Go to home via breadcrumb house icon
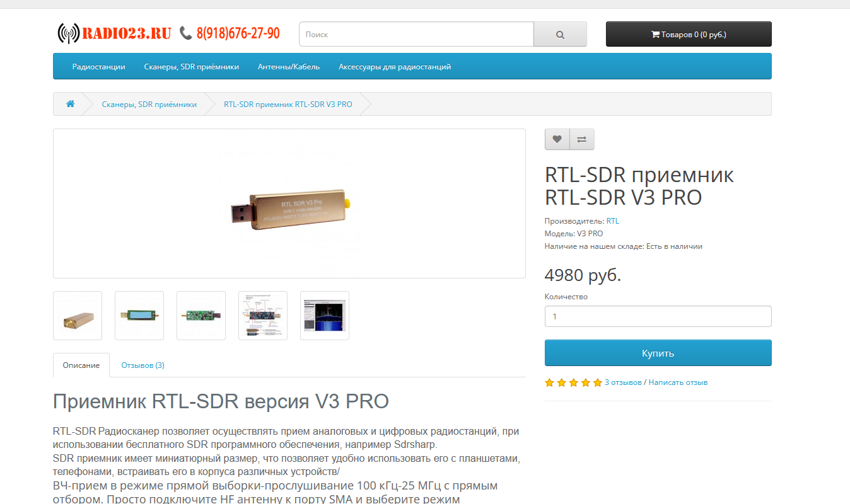Viewport: 850px width, 504px height. point(70,104)
